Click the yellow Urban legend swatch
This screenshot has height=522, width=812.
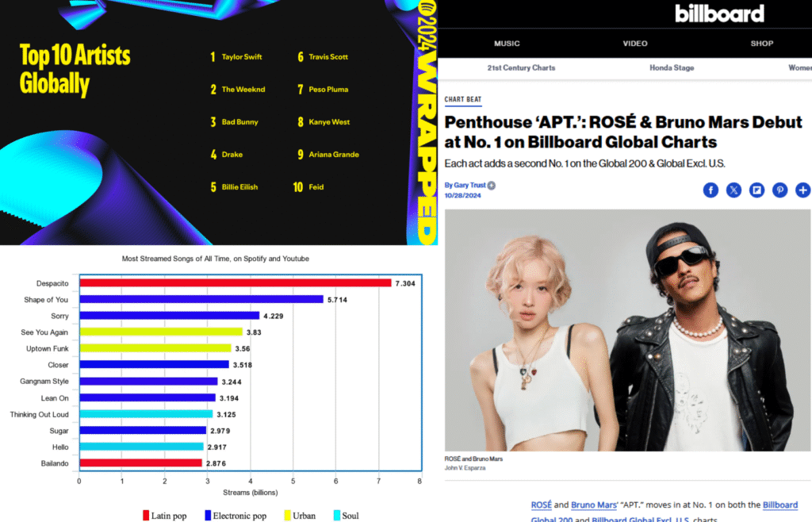[x=287, y=516]
